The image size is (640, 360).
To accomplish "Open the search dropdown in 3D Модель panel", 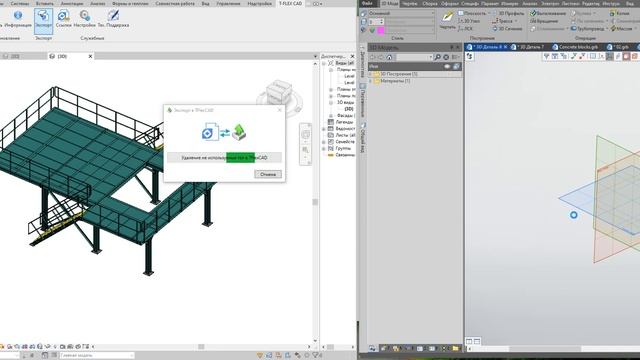I will 430,57.
